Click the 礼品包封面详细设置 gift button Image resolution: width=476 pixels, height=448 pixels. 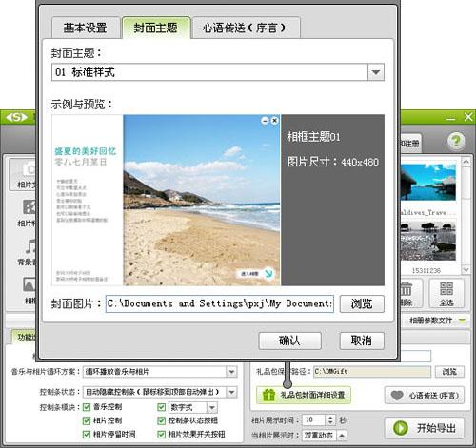pos(304,395)
